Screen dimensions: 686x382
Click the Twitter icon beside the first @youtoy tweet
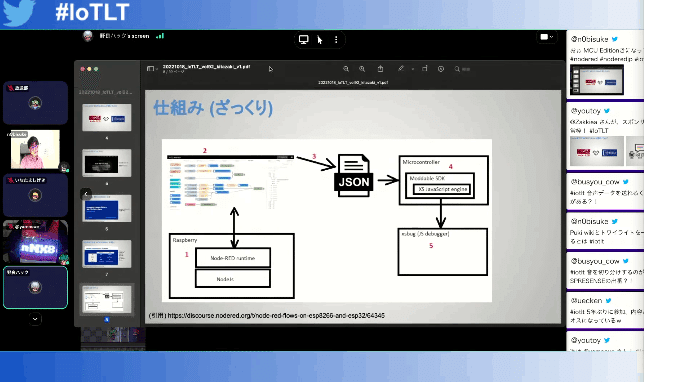tap(607, 111)
